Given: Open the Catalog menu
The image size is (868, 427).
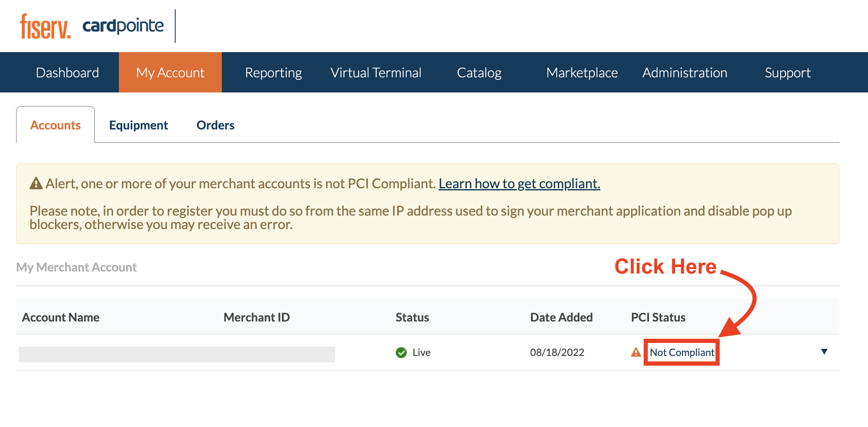Looking at the screenshot, I should tap(479, 73).
